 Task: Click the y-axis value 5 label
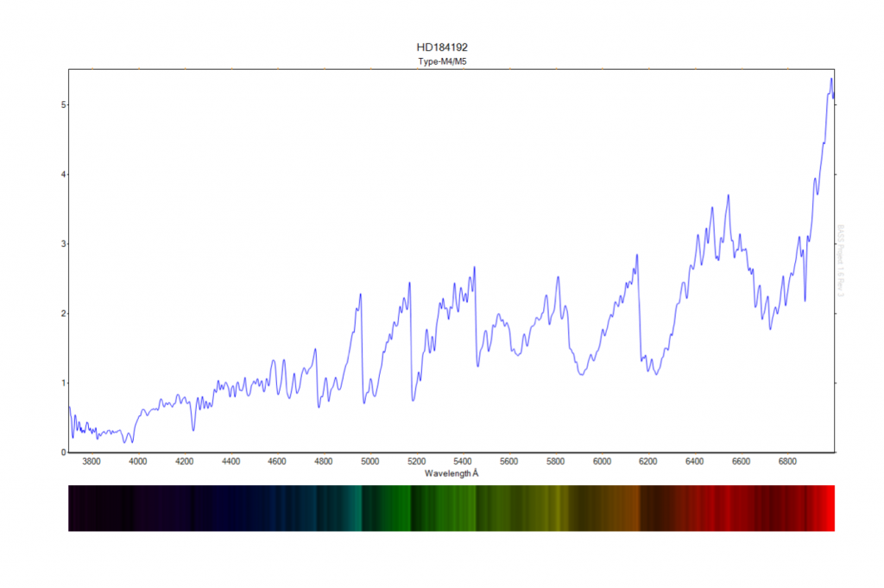[x=64, y=104]
